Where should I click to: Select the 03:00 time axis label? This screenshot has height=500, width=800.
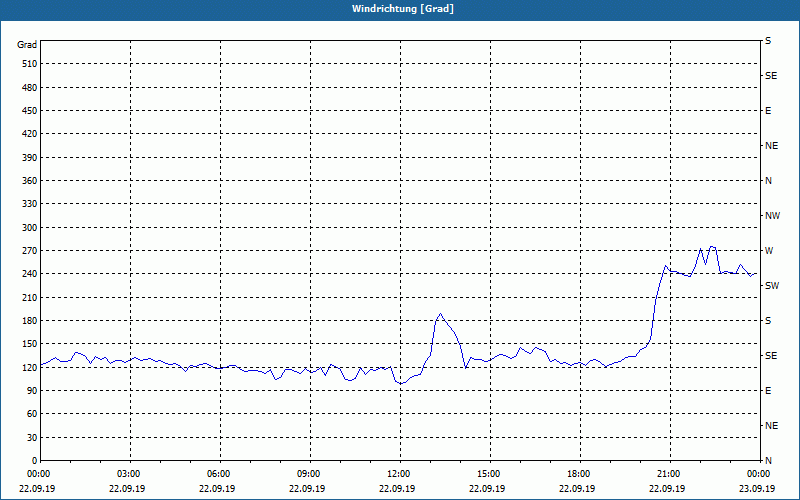coord(128,474)
